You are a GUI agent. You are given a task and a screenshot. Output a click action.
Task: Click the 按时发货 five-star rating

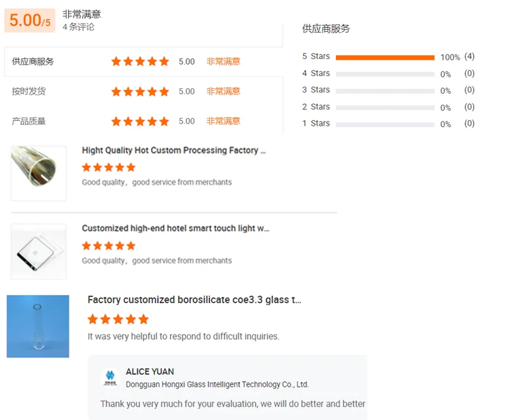(140, 91)
